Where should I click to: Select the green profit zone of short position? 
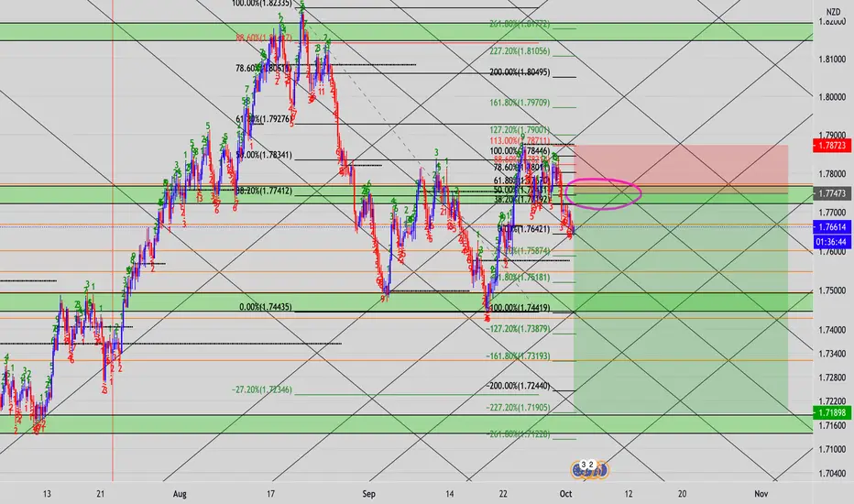(x=681, y=303)
